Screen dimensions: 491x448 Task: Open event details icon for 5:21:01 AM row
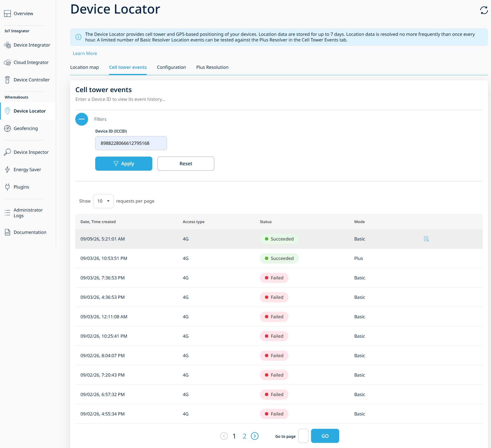[426, 239]
